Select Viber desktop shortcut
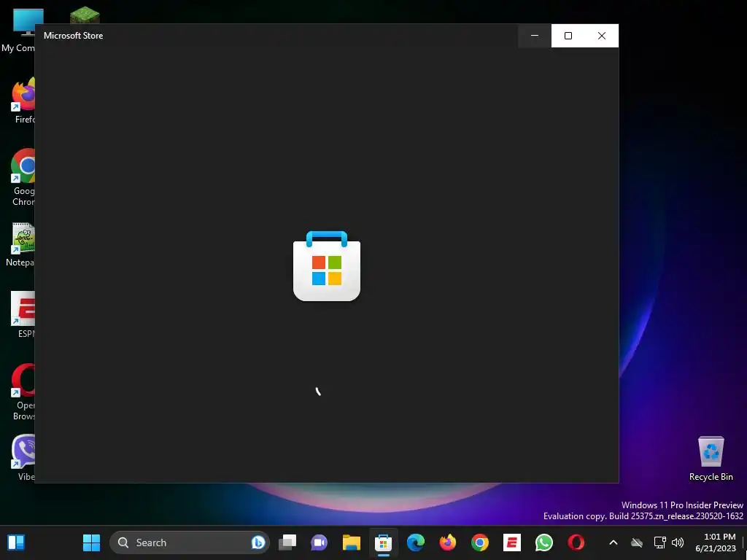747x560 pixels. coord(23,457)
